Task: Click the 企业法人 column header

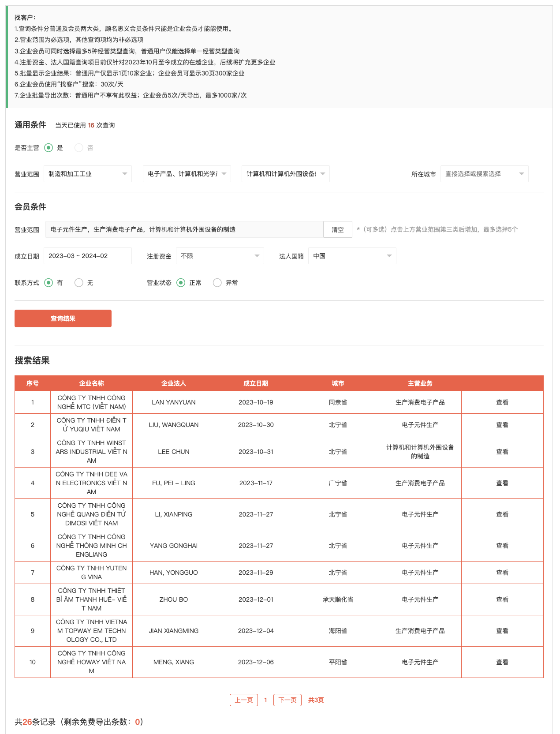Action: pyautogui.click(x=174, y=383)
